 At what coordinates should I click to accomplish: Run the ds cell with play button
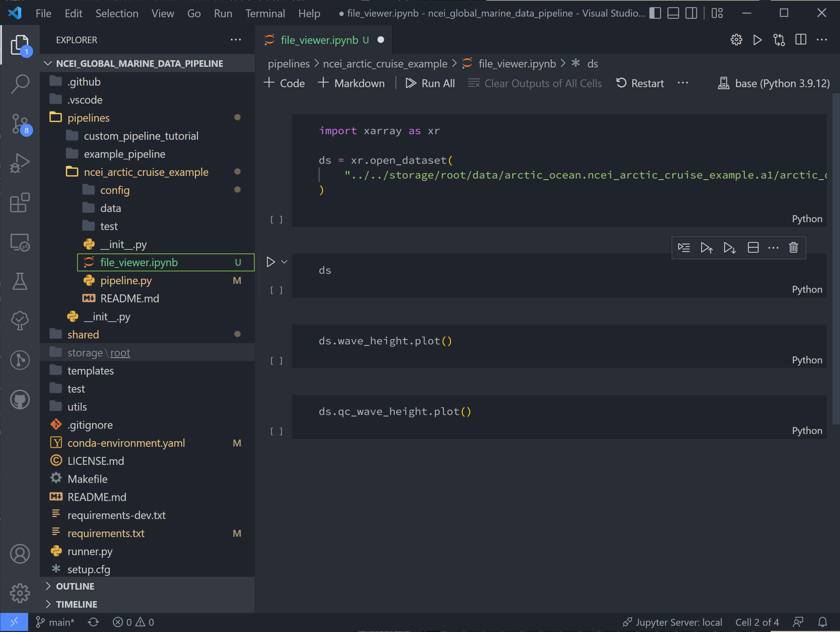tap(270, 262)
